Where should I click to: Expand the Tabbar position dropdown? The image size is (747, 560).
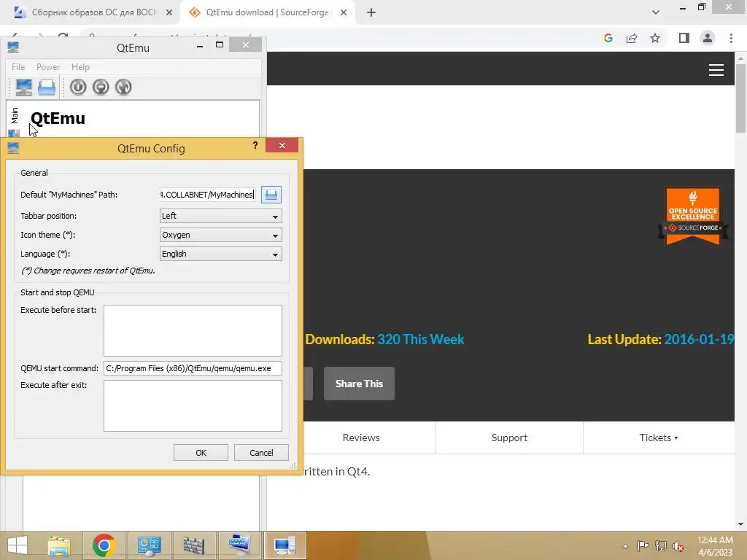[220, 216]
